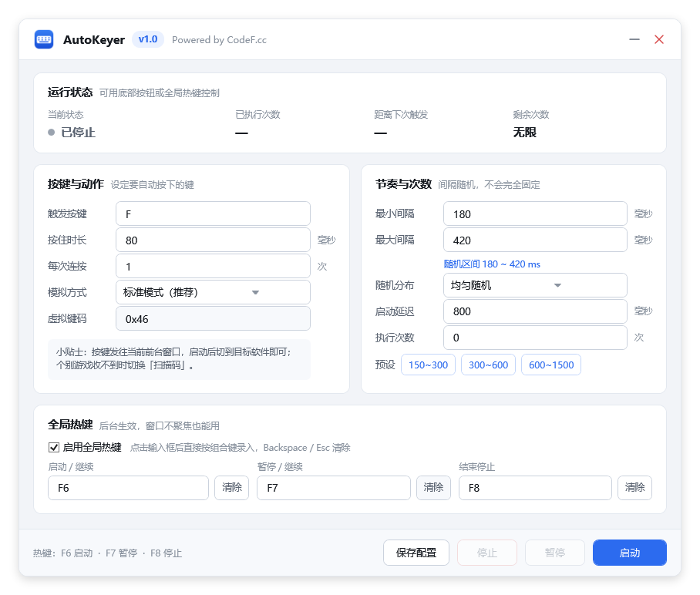700x595 pixels.
Task: Minimize the AutoKeyer window
Action: click(x=634, y=39)
